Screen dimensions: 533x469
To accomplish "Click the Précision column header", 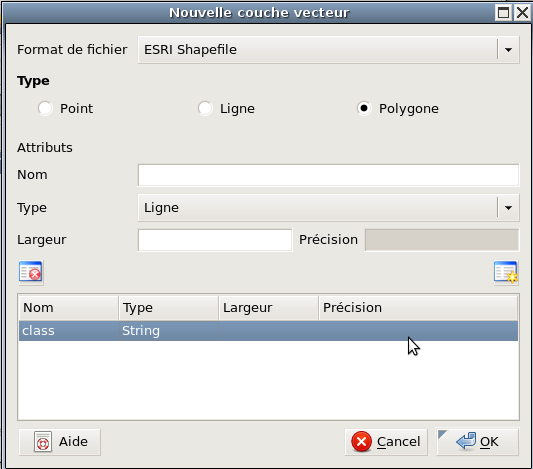I will click(418, 308).
